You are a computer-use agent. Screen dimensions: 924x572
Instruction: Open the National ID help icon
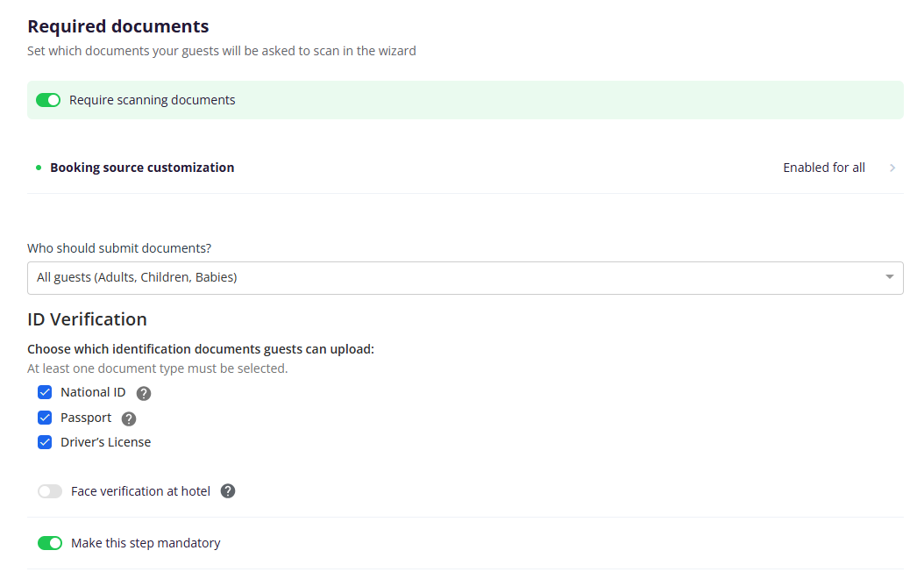click(x=144, y=393)
